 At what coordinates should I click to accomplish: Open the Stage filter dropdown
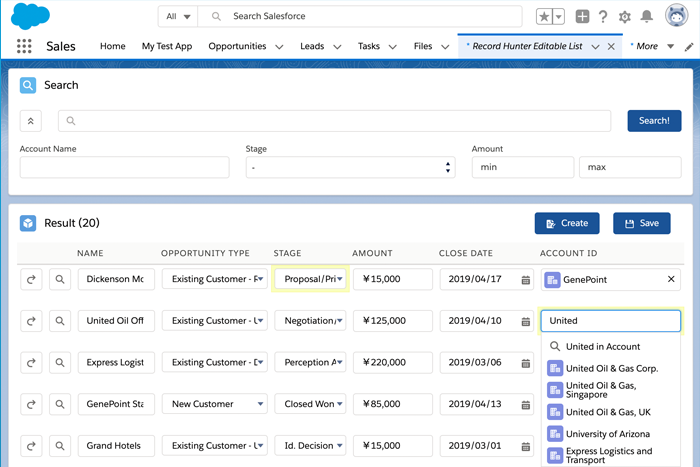click(350, 167)
